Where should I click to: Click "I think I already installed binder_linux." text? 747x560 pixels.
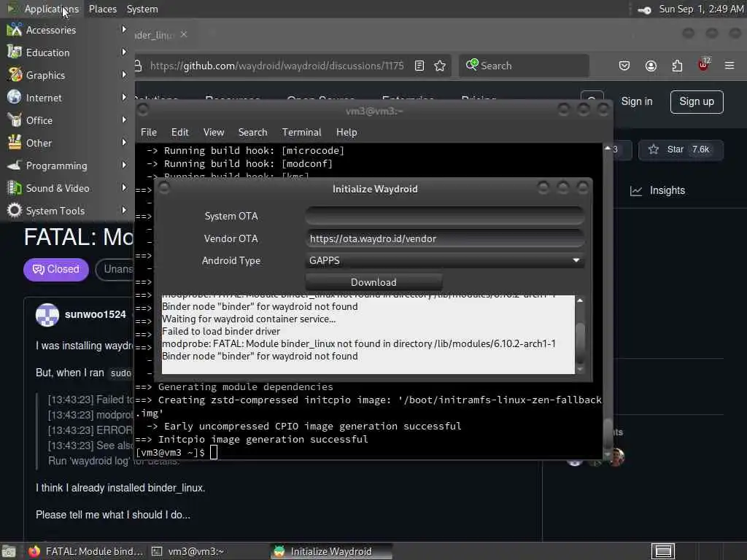pyautogui.click(x=120, y=488)
